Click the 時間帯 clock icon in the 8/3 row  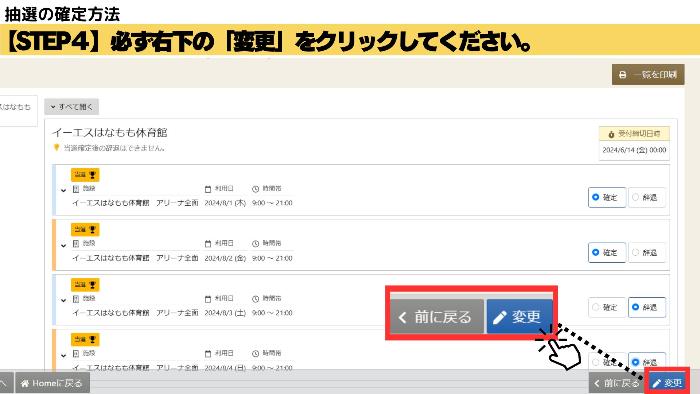coord(255,299)
